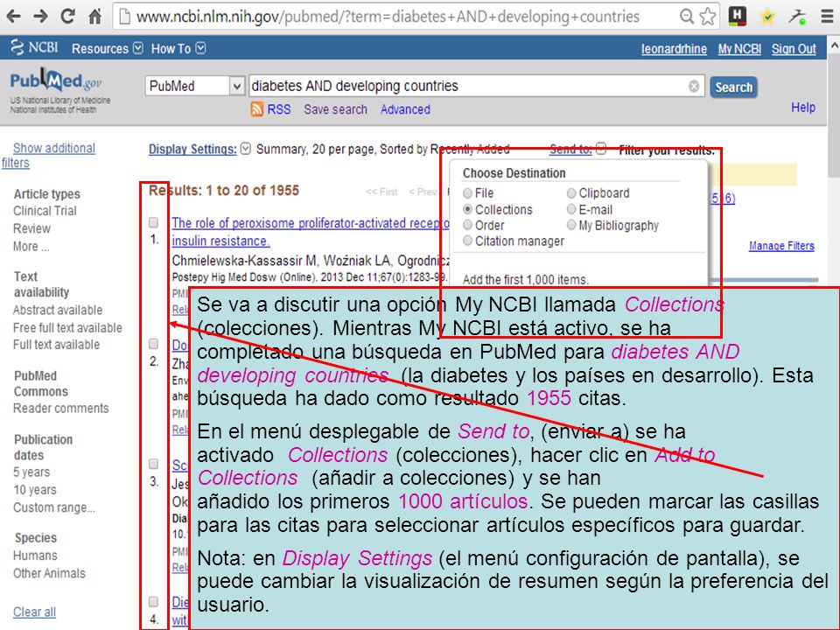
Task: Open the leonardrhine account link
Action: (x=674, y=49)
